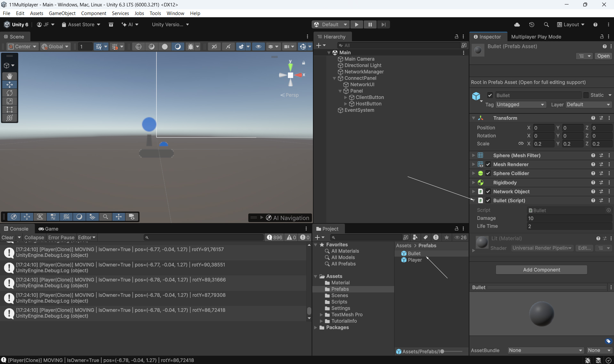Expand the Rigidbody component

[x=474, y=182]
